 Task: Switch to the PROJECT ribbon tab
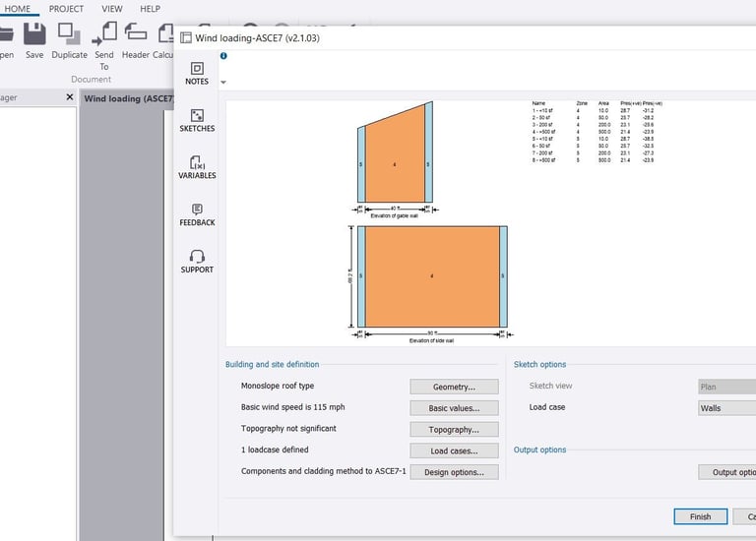tap(66, 9)
